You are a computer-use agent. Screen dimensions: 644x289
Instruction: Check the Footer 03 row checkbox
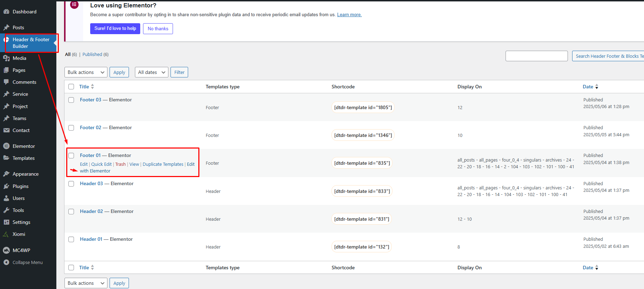71,100
